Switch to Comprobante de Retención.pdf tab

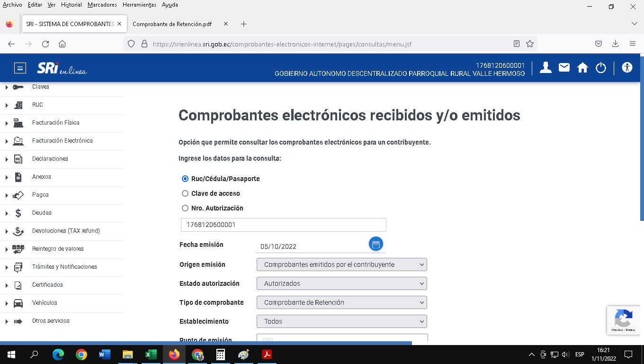(x=172, y=24)
